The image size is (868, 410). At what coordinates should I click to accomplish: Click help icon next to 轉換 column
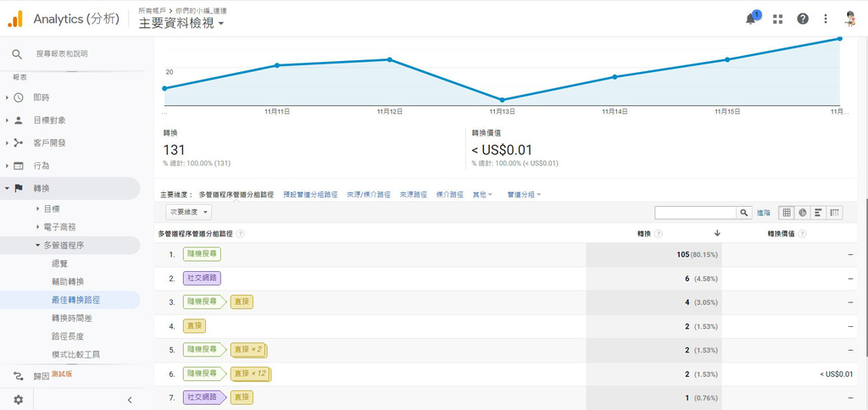click(658, 234)
